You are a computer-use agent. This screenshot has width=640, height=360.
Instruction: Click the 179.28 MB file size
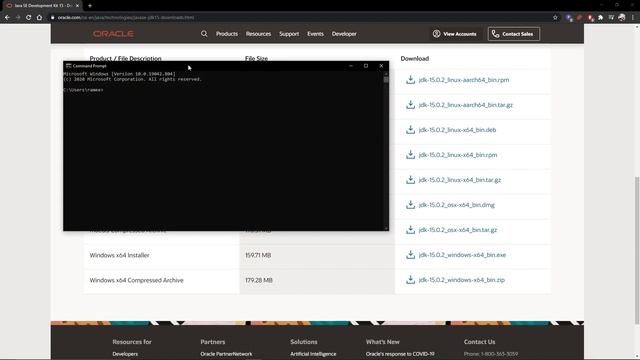click(259, 280)
